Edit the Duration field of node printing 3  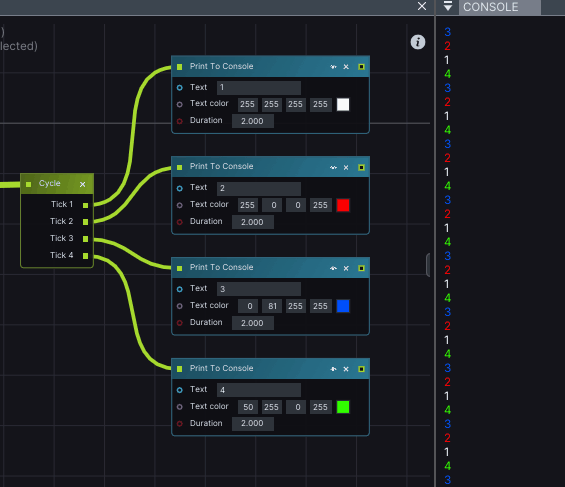tap(253, 323)
